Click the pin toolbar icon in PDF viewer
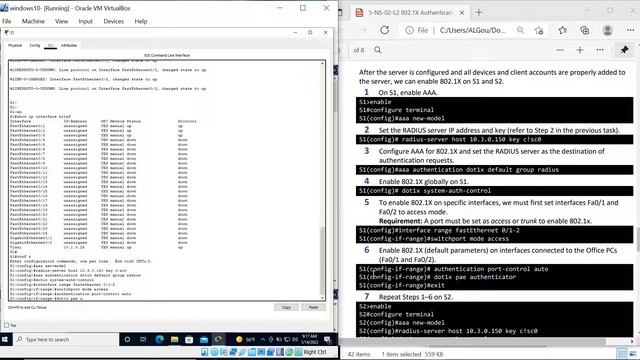The image size is (640, 360). click(624, 50)
